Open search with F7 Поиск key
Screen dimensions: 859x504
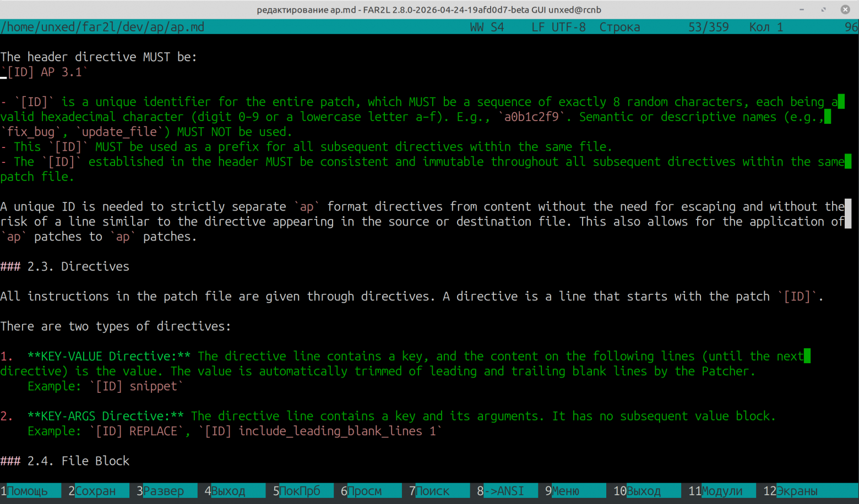click(433, 491)
